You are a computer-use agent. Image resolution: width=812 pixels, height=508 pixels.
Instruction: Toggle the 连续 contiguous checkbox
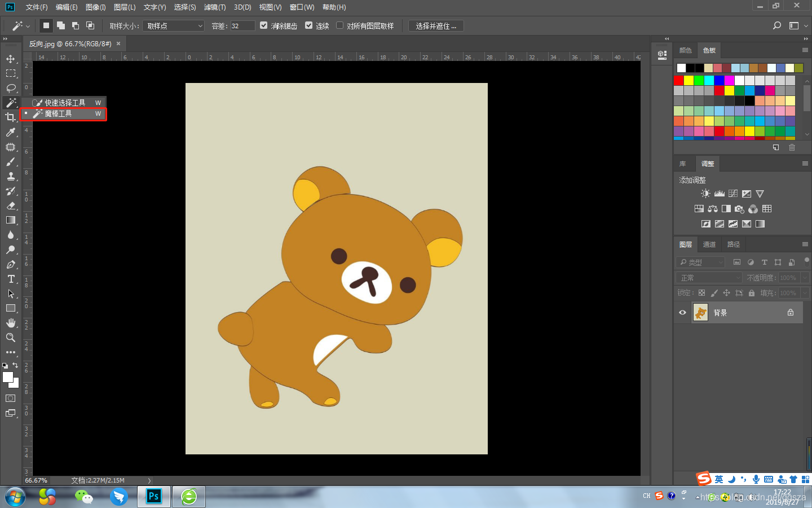pyautogui.click(x=308, y=25)
